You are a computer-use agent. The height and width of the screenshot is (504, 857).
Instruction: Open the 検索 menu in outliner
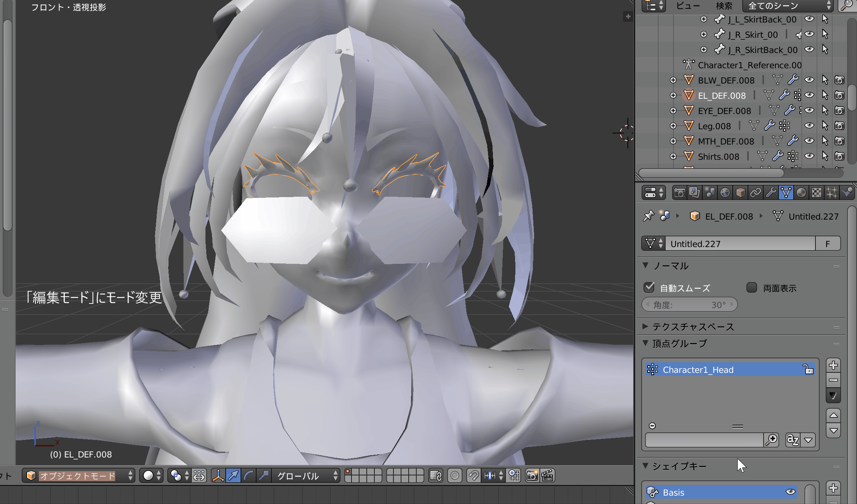pos(724,6)
